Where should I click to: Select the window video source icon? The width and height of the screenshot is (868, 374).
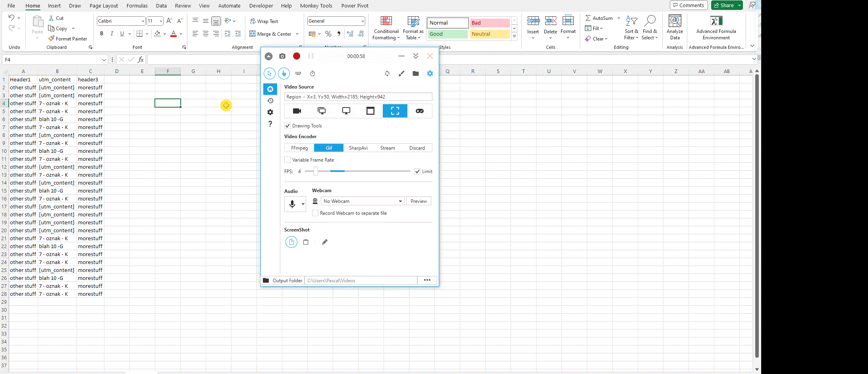[370, 111]
